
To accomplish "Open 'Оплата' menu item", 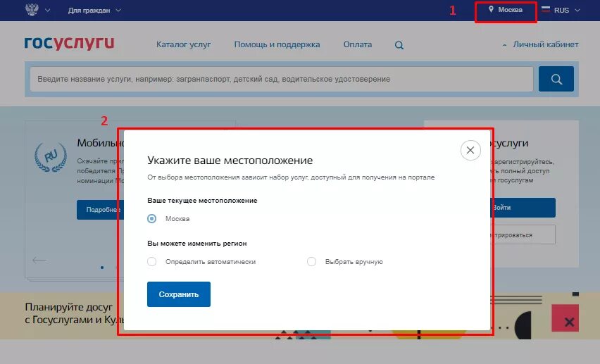I will coord(358,44).
